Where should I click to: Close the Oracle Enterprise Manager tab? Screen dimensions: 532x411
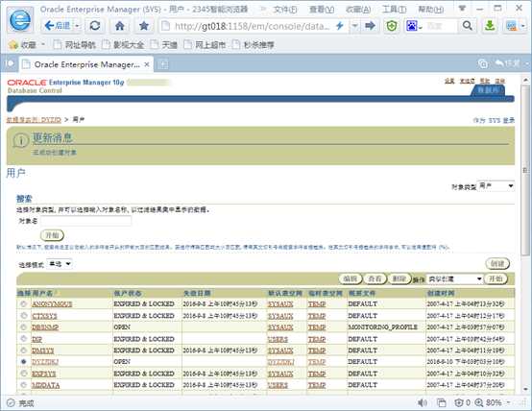tap(147, 64)
